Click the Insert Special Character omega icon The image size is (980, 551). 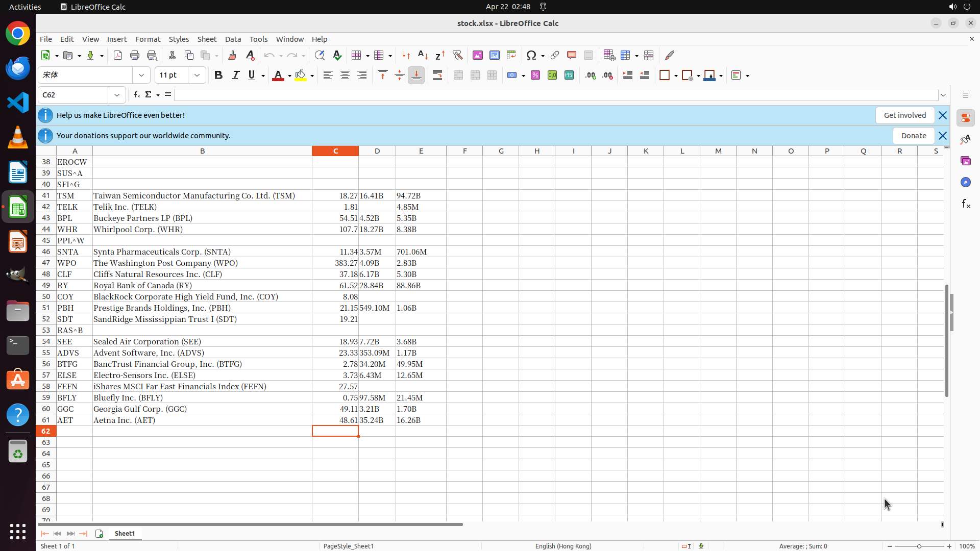coord(531,55)
